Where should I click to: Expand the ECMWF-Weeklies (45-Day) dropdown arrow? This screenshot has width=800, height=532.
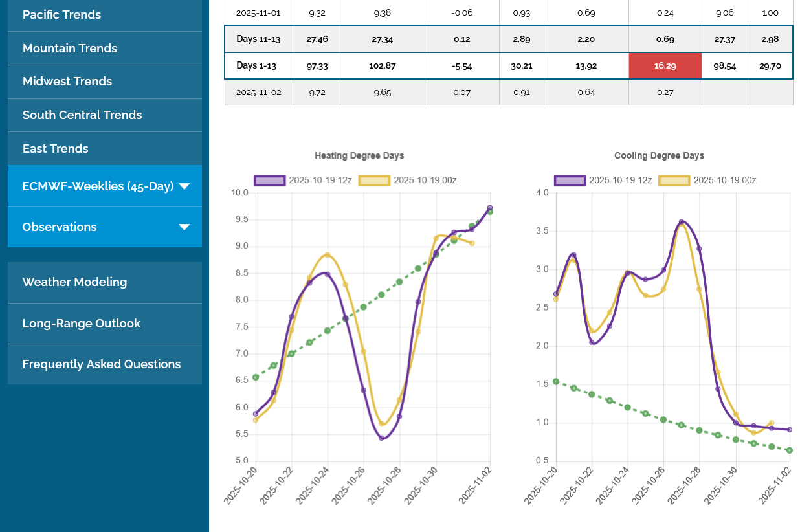click(184, 186)
